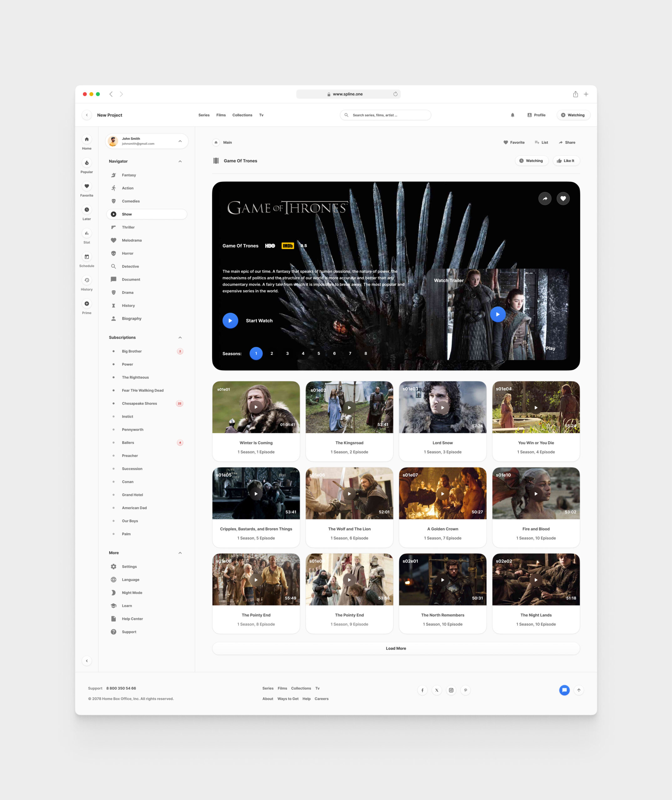Open Profile in the header
The image size is (672, 800).
(536, 115)
